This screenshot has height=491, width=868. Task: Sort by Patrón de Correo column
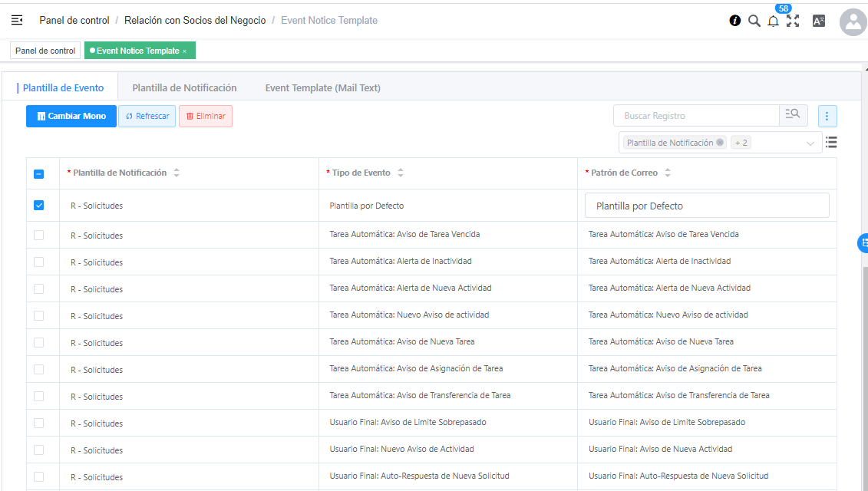(x=668, y=173)
